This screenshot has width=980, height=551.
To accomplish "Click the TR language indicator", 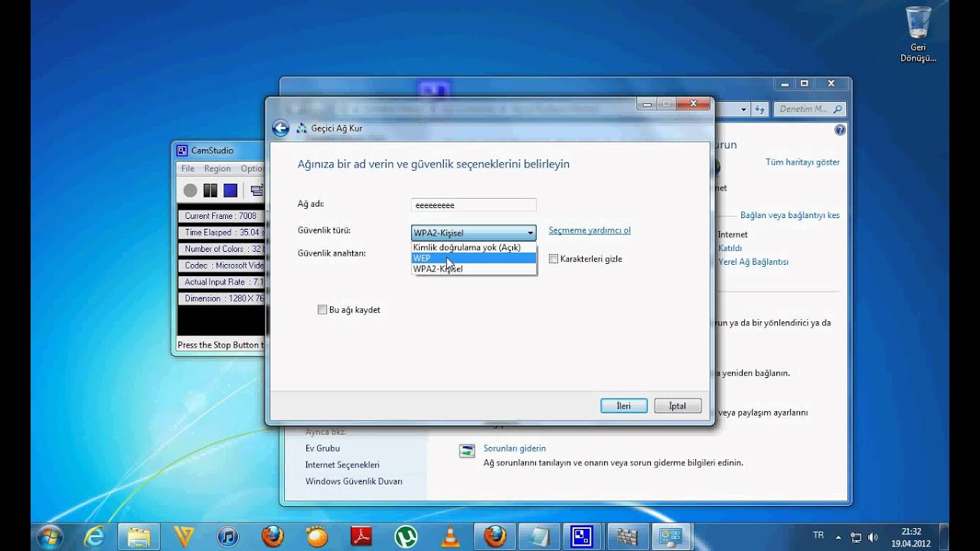I will (818, 536).
